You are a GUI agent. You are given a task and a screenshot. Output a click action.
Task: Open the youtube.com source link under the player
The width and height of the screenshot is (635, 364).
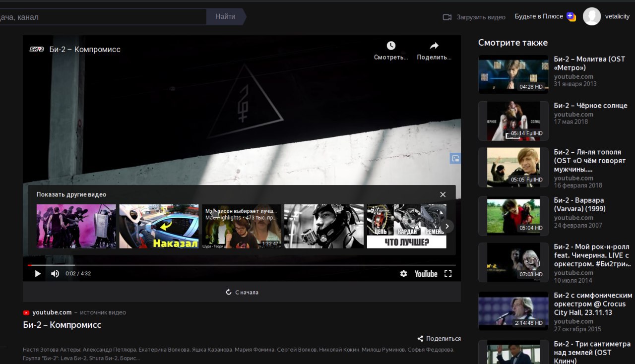pos(52,312)
